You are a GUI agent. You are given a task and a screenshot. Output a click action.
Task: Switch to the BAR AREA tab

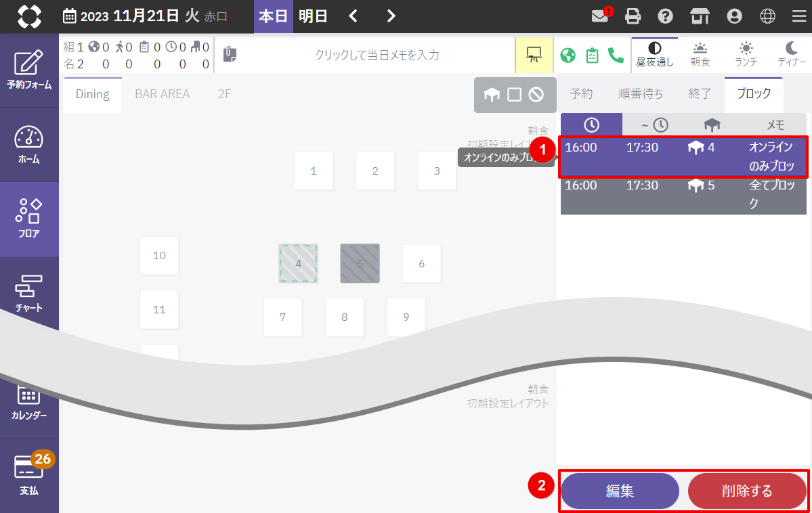tap(162, 94)
